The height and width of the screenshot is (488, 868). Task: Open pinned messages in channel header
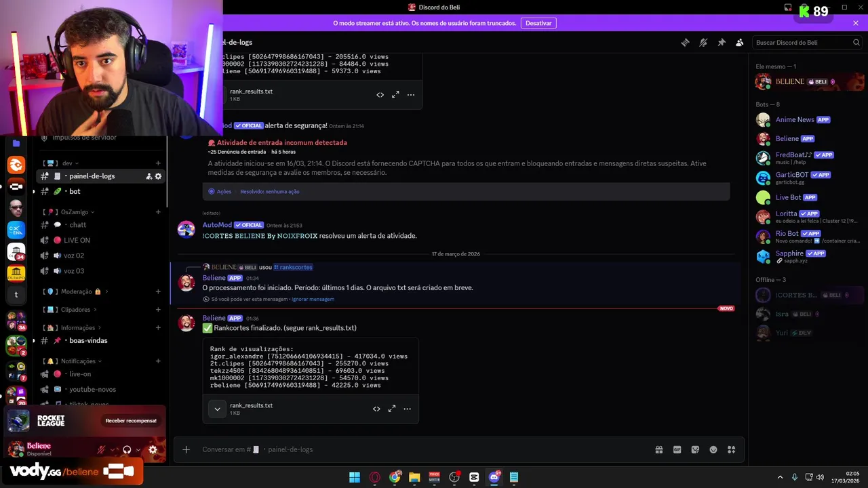pos(722,42)
